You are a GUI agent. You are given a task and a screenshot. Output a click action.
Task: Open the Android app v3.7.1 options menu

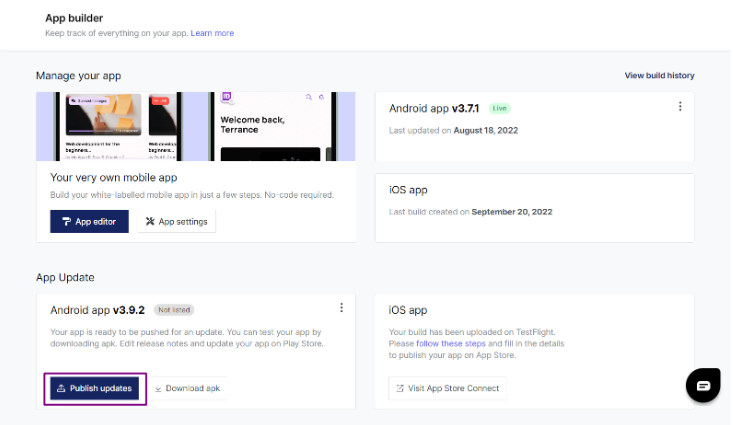click(x=680, y=107)
